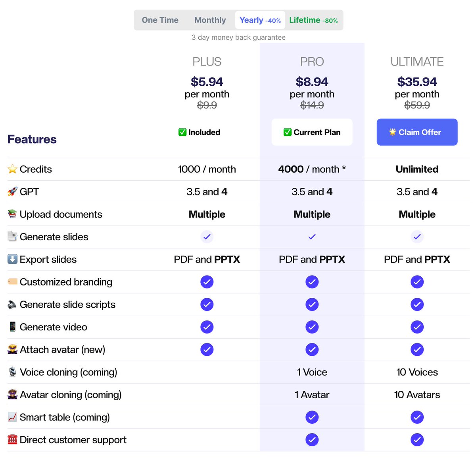
Task: Click the Features heading
Action: coord(32,139)
